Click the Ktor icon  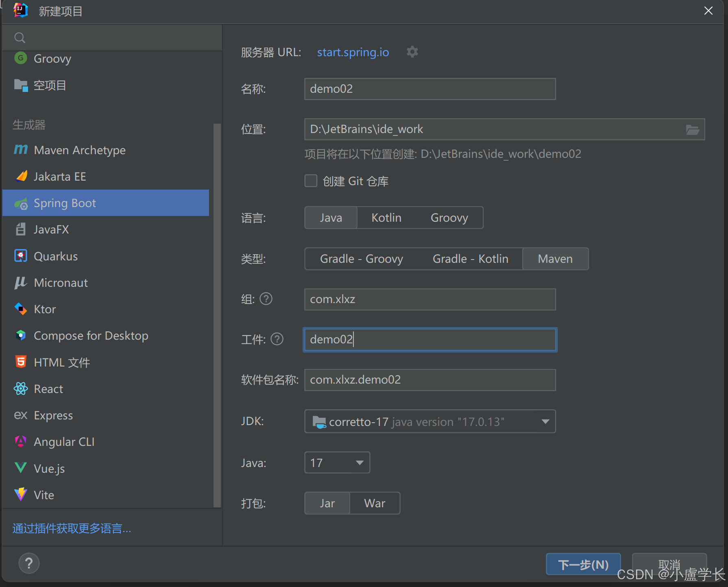coord(21,309)
